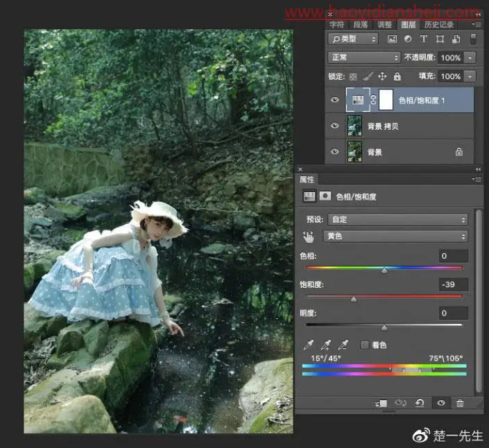The width and height of the screenshot is (489, 448).
Task: Switch to the 调整 tab
Action: (384, 25)
